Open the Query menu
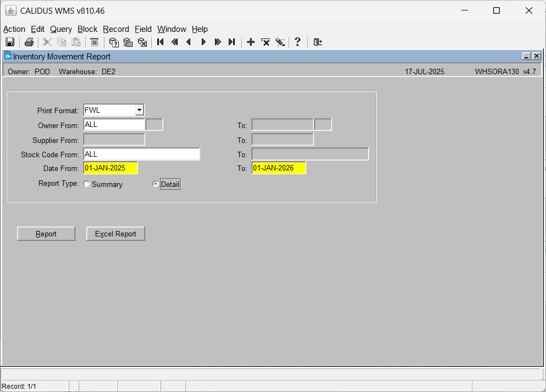 tap(61, 29)
